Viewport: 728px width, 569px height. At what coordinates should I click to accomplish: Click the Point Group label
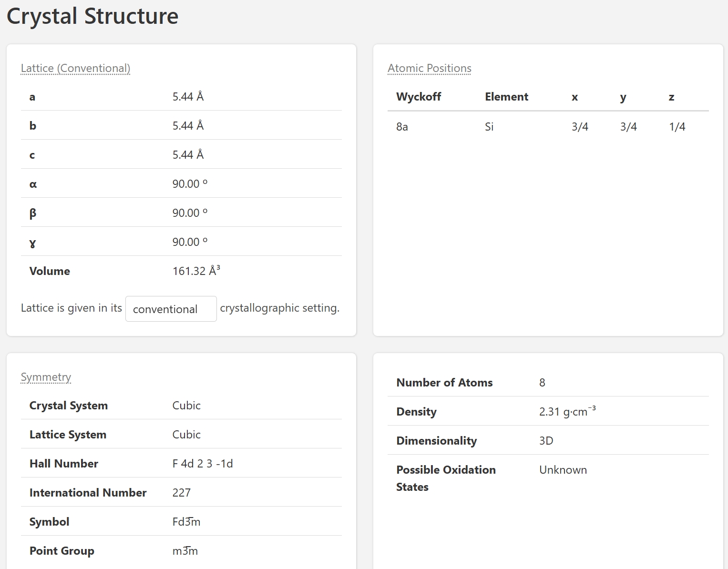[x=62, y=551]
